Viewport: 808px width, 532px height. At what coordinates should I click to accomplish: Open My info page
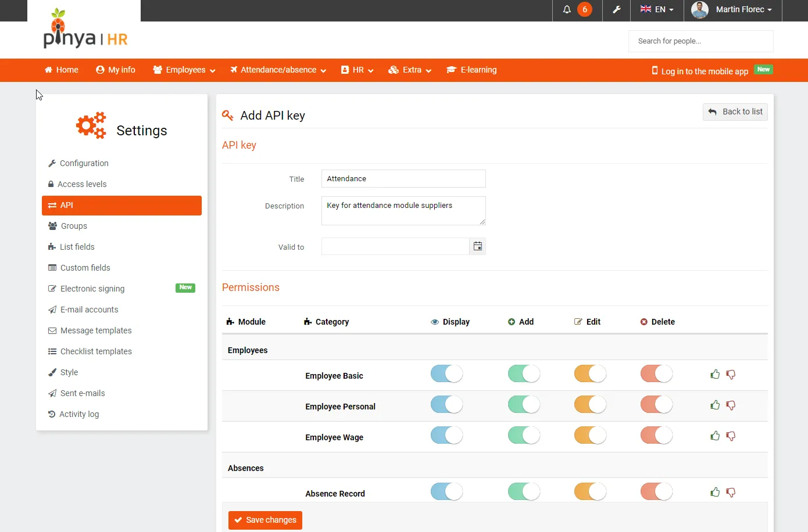point(116,70)
